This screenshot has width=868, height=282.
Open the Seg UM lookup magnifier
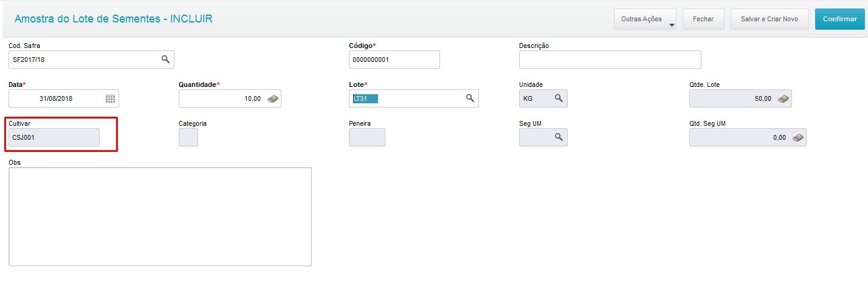(559, 137)
